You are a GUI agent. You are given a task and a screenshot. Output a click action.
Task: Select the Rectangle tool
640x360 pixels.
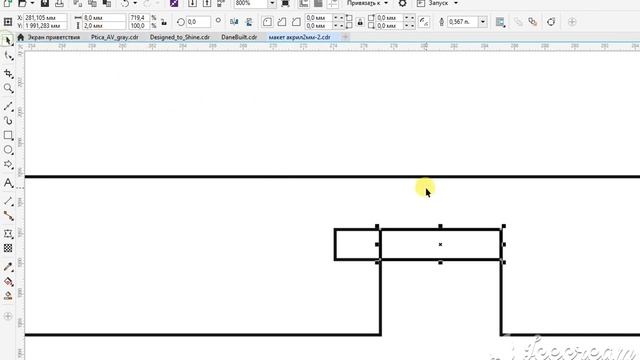8,136
